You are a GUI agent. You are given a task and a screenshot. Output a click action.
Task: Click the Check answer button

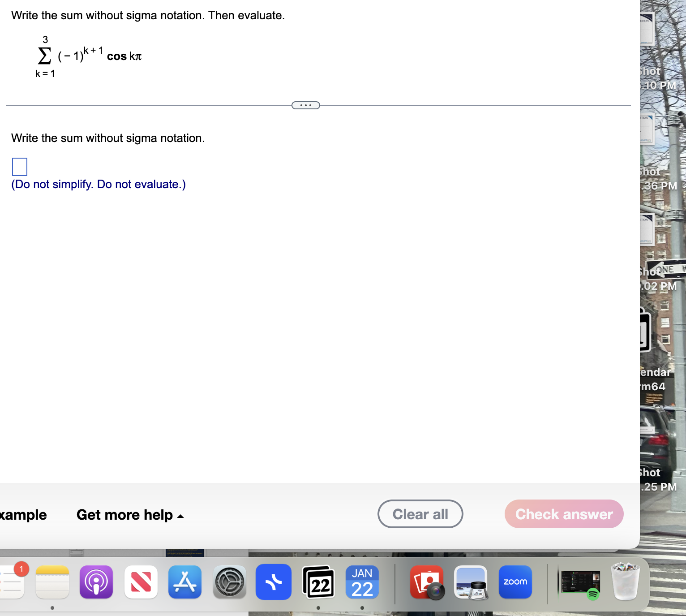(564, 514)
